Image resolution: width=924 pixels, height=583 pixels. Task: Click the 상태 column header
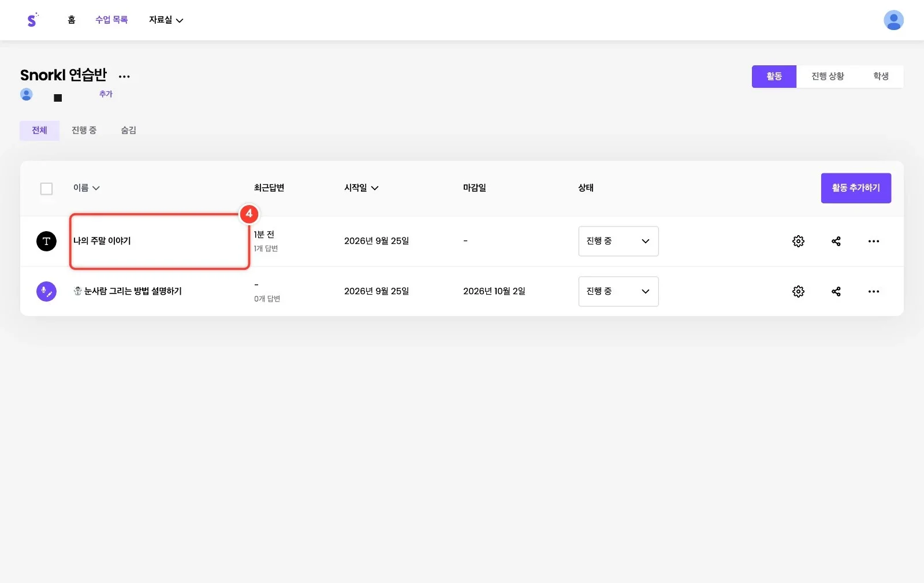[x=586, y=188]
